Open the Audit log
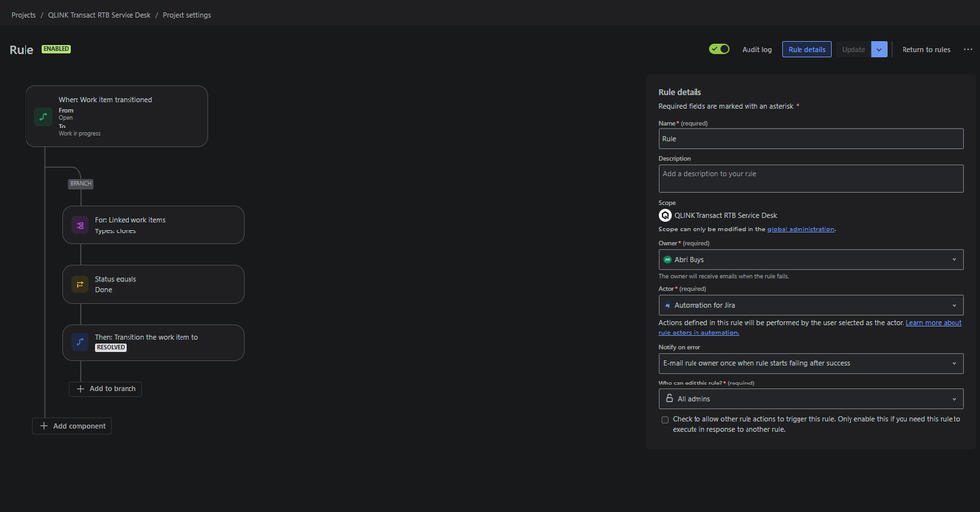Viewport: 980px width, 512px height. [x=757, y=49]
